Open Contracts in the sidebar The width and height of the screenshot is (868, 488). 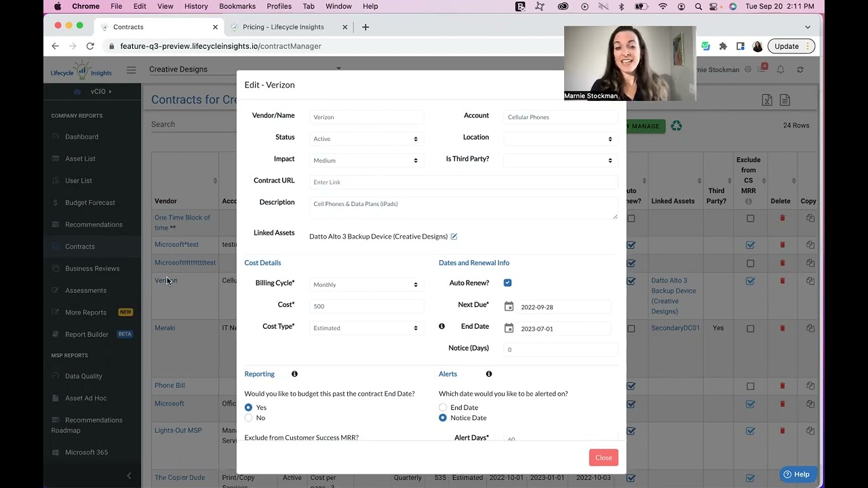[80, 247]
